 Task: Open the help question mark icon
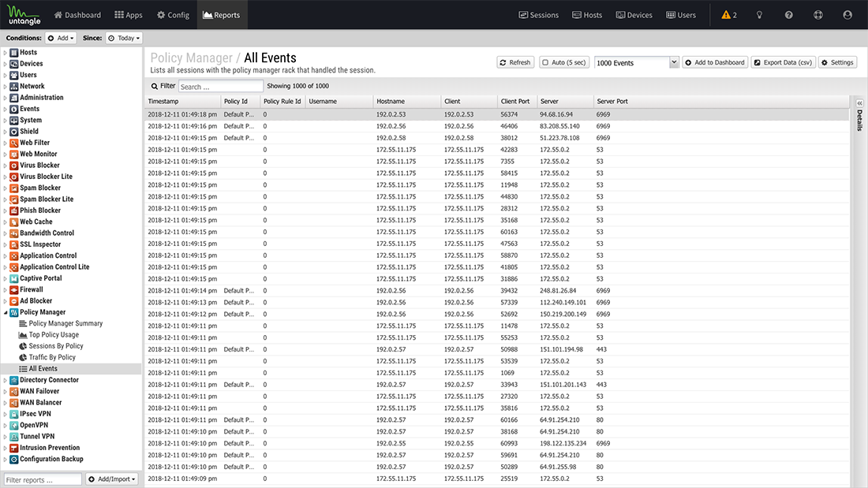point(789,15)
